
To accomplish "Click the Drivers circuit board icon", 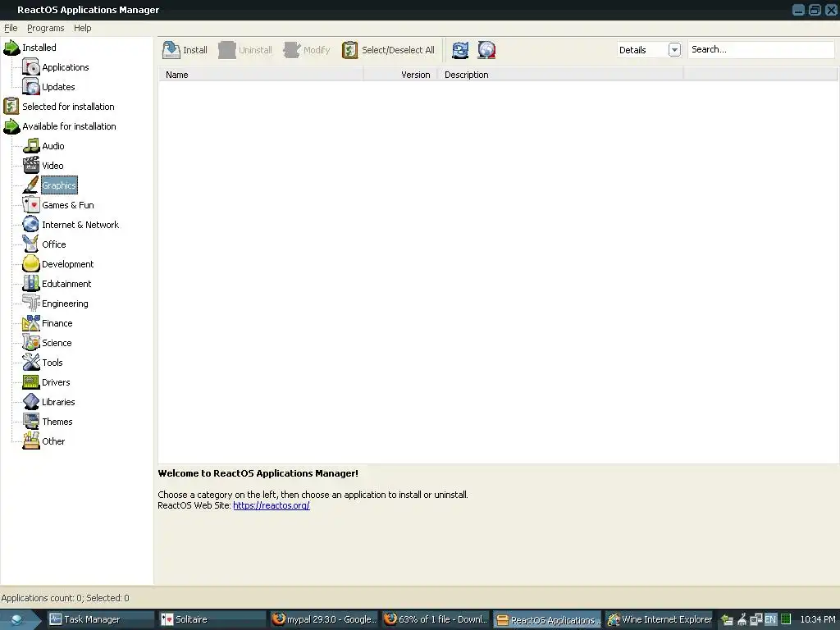I will [31, 382].
